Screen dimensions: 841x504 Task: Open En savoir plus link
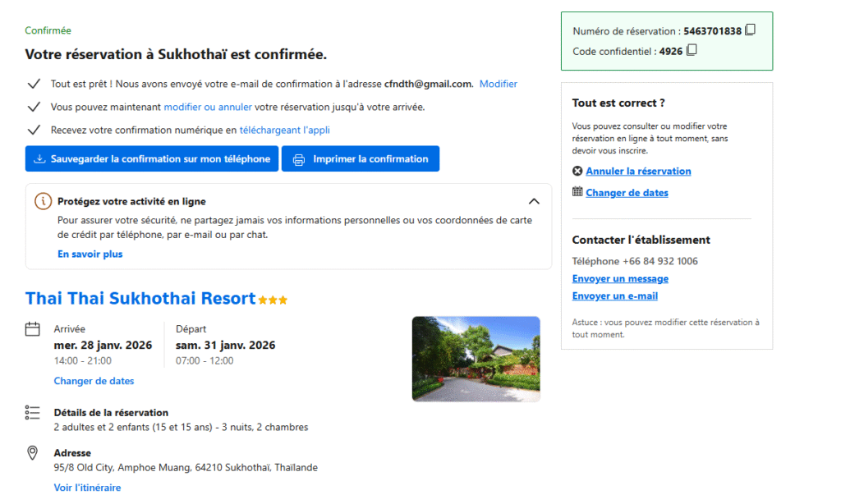click(90, 254)
